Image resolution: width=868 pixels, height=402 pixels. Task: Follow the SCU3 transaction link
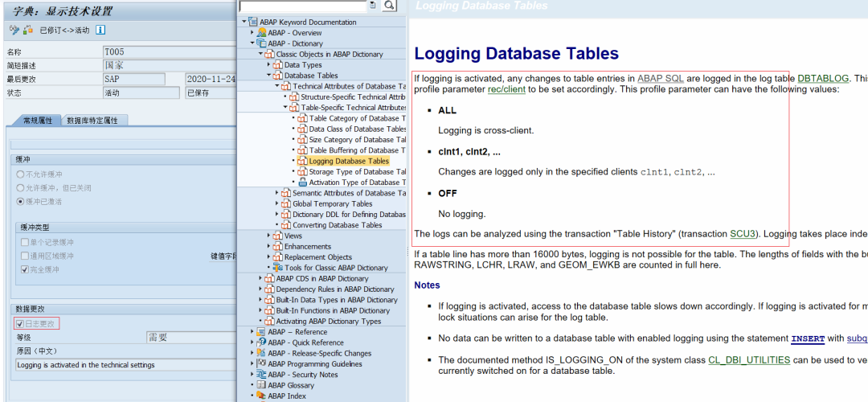click(743, 234)
